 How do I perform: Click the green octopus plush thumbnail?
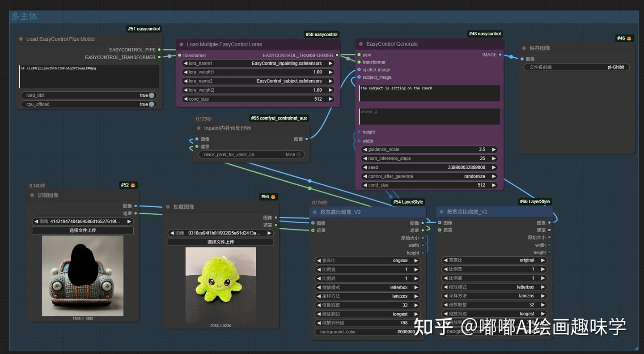220,285
